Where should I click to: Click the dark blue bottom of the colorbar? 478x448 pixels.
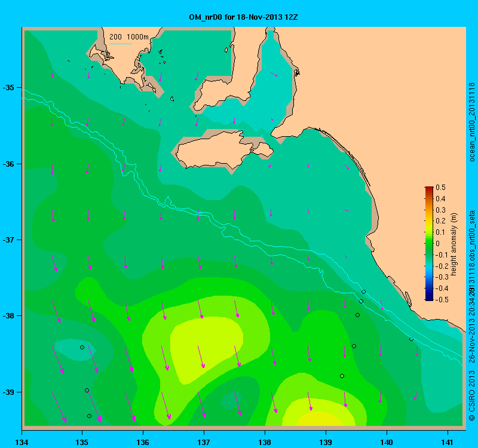coord(429,298)
